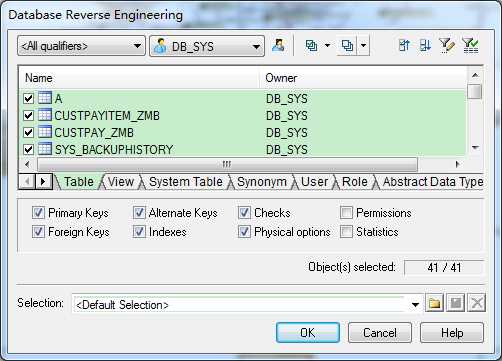Toggle the Enable Filter icon
Image resolution: width=502 pixels, height=361 pixels.
(x=470, y=46)
